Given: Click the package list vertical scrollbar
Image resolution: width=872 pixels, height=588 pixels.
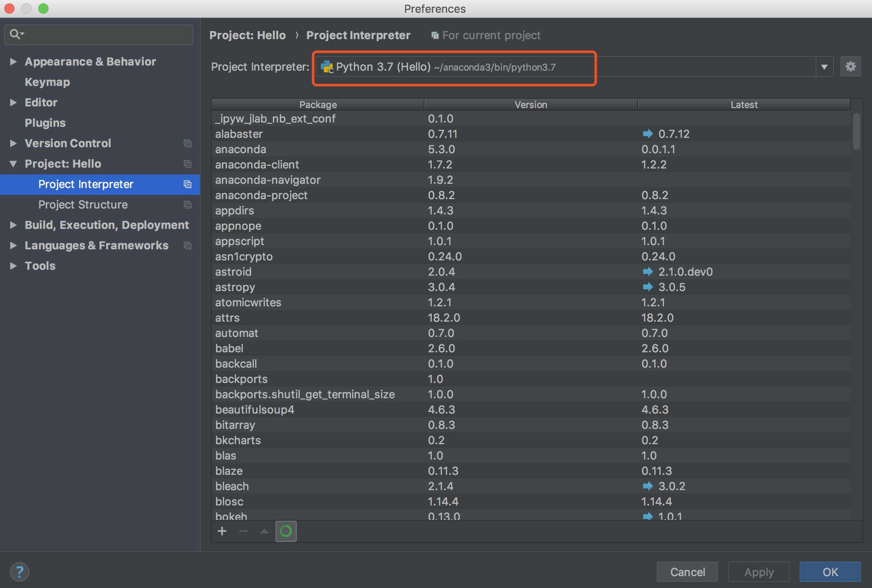Looking at the screenshot, I should 856,132.
